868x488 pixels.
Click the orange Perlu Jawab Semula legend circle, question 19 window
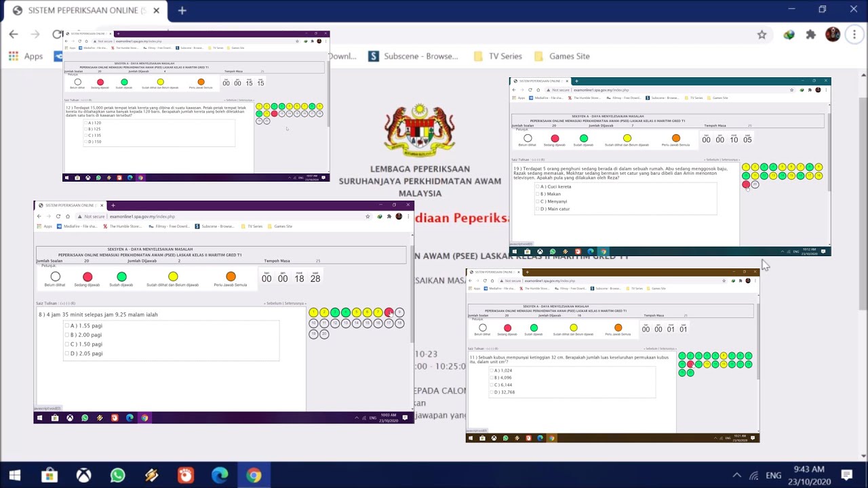675,138
